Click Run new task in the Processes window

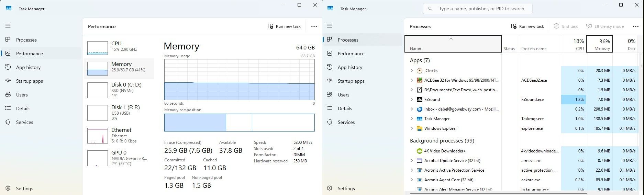pyautogui.click(x=528, y=26)
